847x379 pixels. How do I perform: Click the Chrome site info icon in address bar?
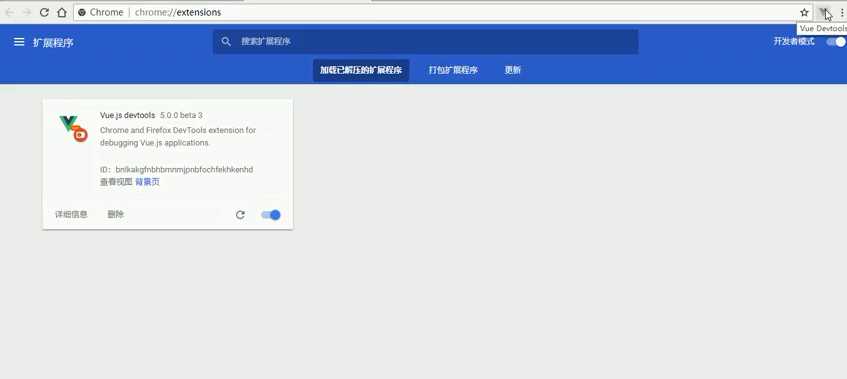[82, 12]
